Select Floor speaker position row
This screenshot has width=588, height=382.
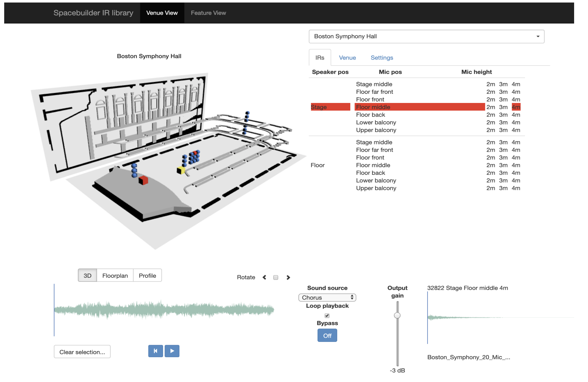(x=318, y=165)
